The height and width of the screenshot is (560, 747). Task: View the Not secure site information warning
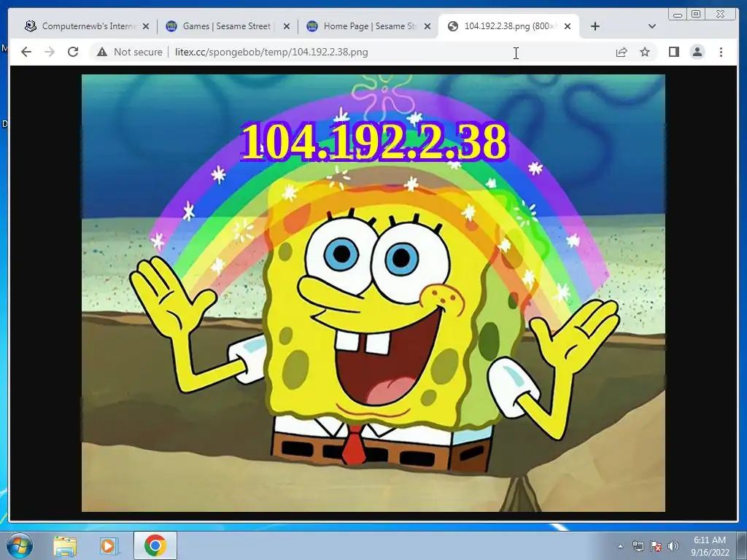click(x=130, y=52)
